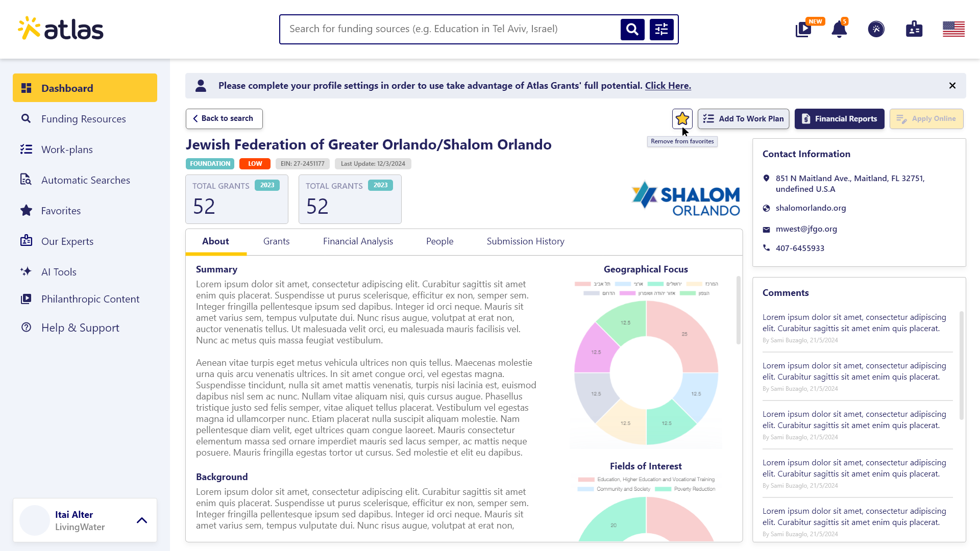Click Add To Work Plan button
Viewport: 980px width, 551px height.
coord(743,119)
